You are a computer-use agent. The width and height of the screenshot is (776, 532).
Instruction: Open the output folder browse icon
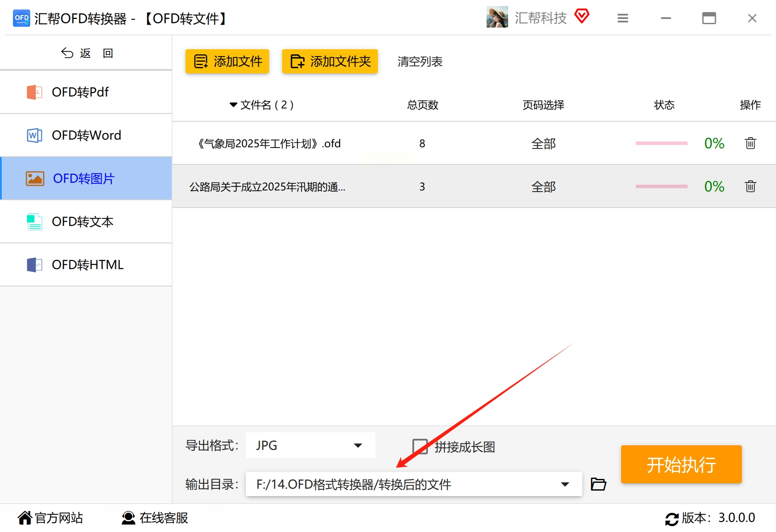(598, 484)
